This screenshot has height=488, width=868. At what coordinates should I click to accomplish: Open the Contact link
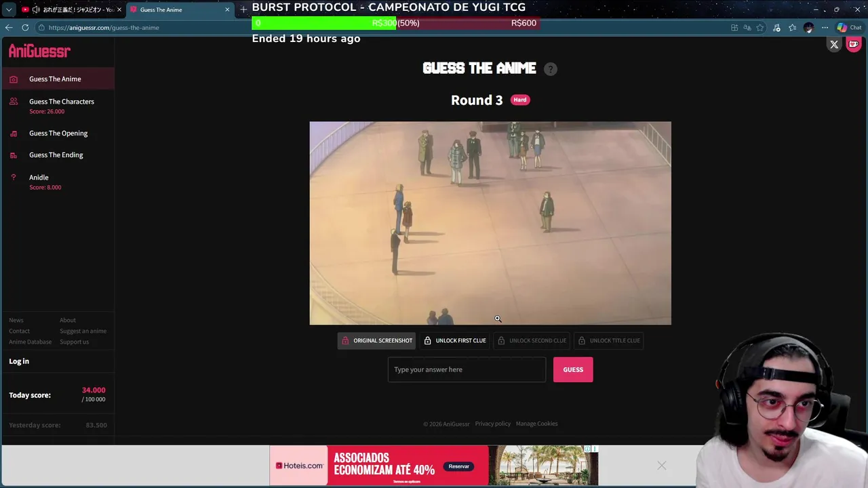20,331
